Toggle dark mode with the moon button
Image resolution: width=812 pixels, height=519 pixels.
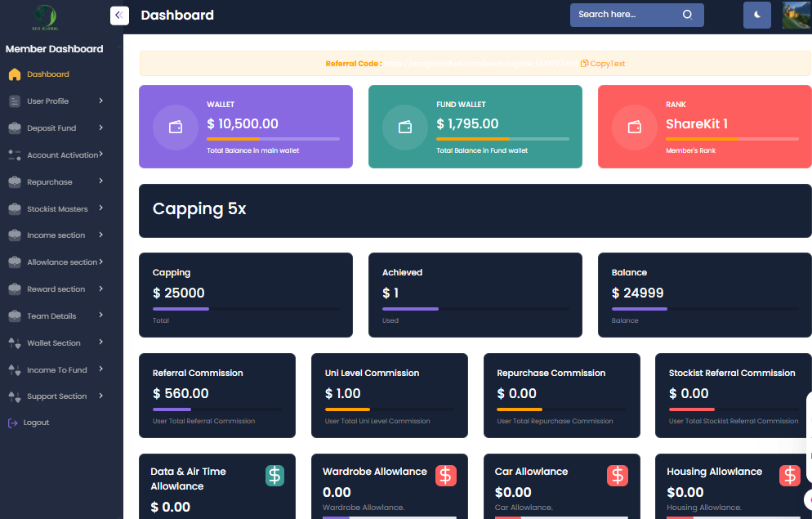pyautogui.click(x=757, y=15)
